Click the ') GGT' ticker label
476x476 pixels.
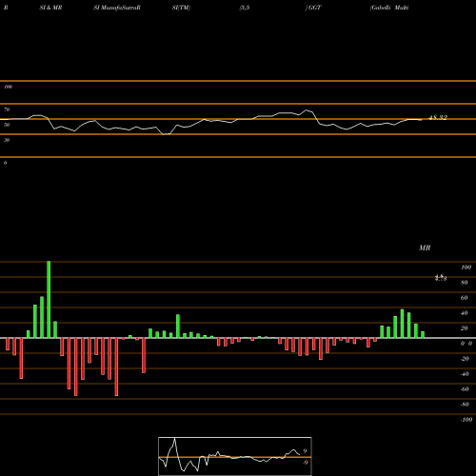point(313,8)
